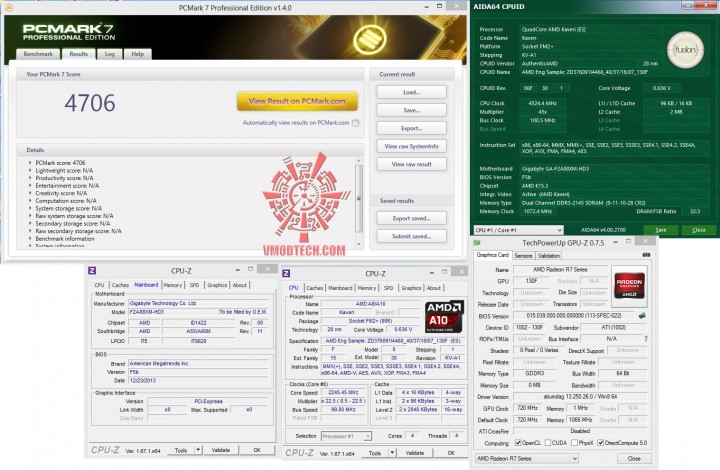This screenshot has height=470, width=720.
Task: Click the GPU-Z screenshot camera icon
Action: tap(646, 255)
